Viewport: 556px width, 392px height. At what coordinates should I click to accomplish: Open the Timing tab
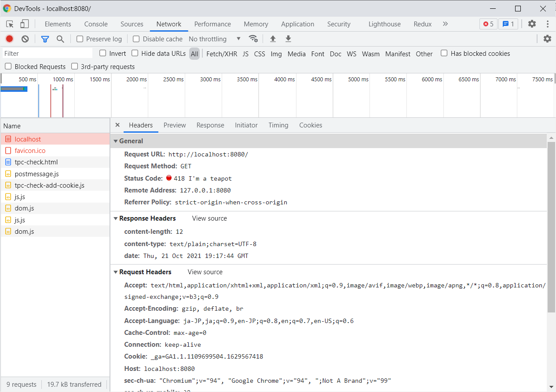[278, 125]
